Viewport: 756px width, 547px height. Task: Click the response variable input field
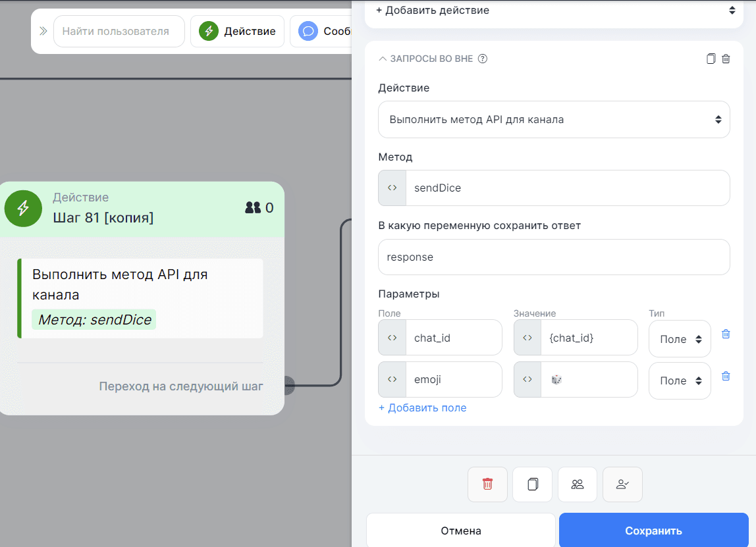(553, 257)
